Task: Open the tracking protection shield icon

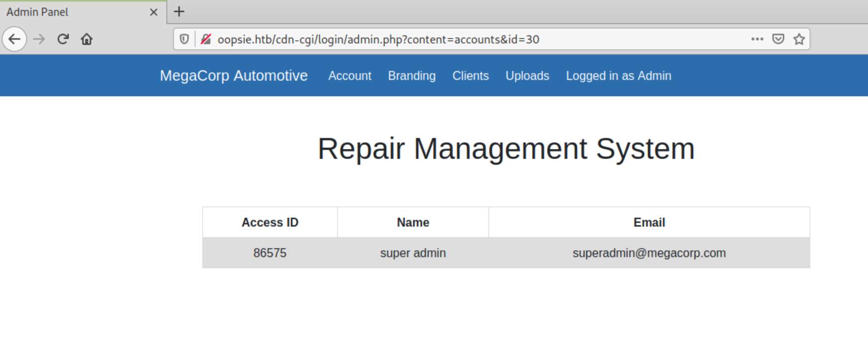Action: (184, 39)
